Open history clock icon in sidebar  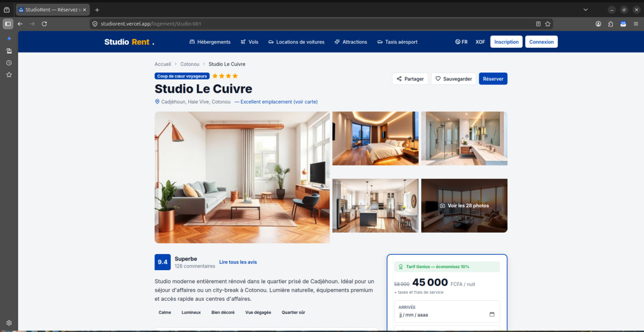click(9, 63)
